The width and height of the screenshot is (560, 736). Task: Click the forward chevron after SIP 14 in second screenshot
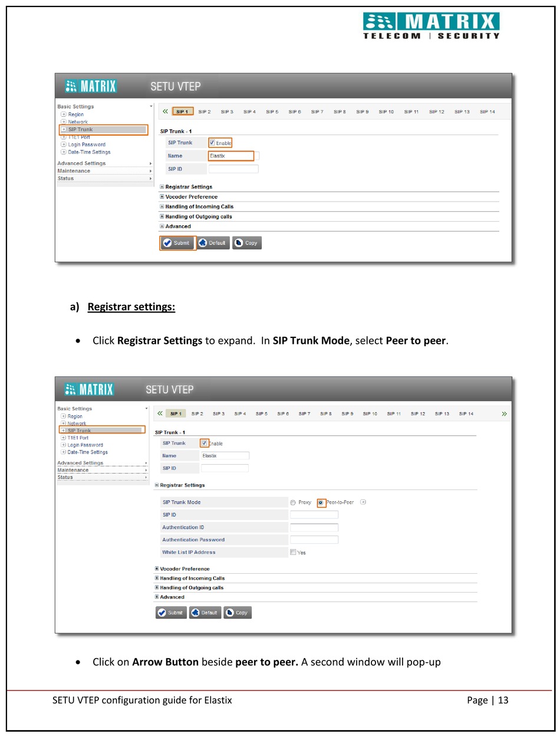[504, 414]
